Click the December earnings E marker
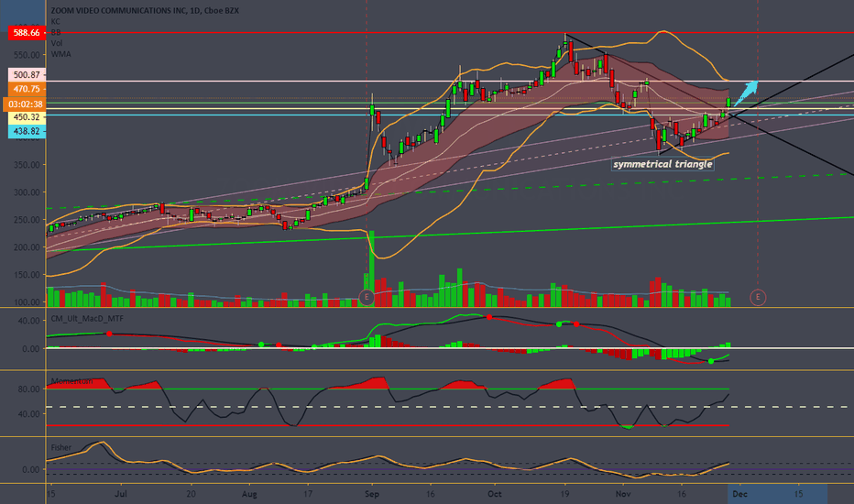854x504 pixels. pos(758,297)
